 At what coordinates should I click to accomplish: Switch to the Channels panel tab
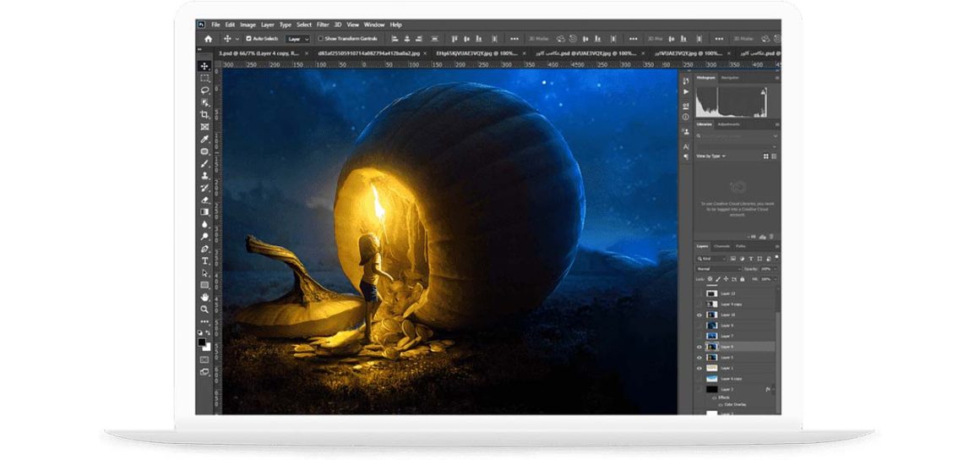click(722, 246)
